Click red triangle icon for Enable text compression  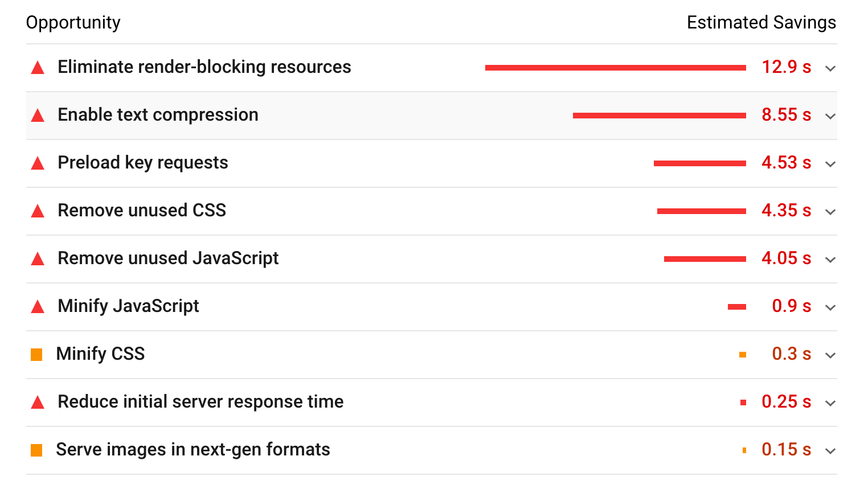click(x=38, y=116)
